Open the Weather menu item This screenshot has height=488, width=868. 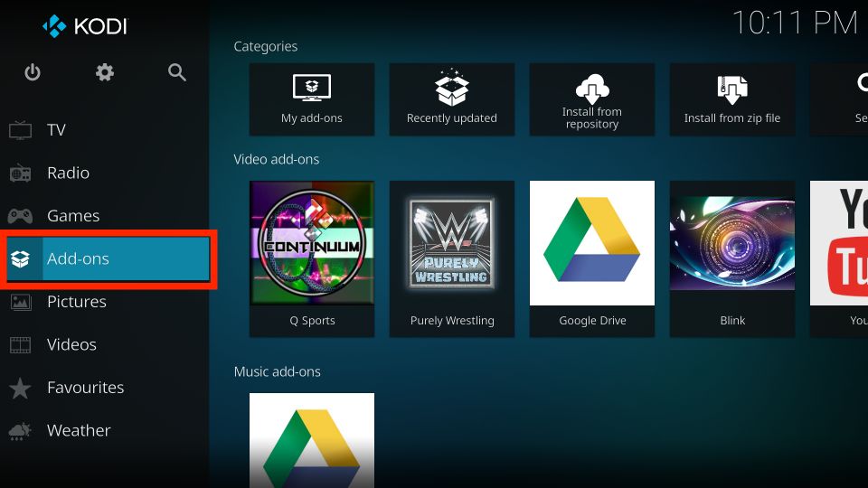click(x=105, y=430)
